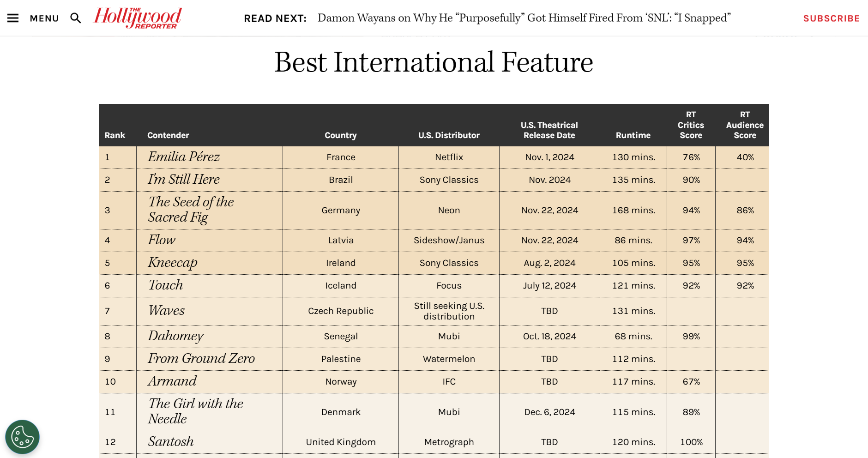Click 'Still seeking U.S. distribution' cell
Screen dimensions: 868x458
click(x=449, y=311)
